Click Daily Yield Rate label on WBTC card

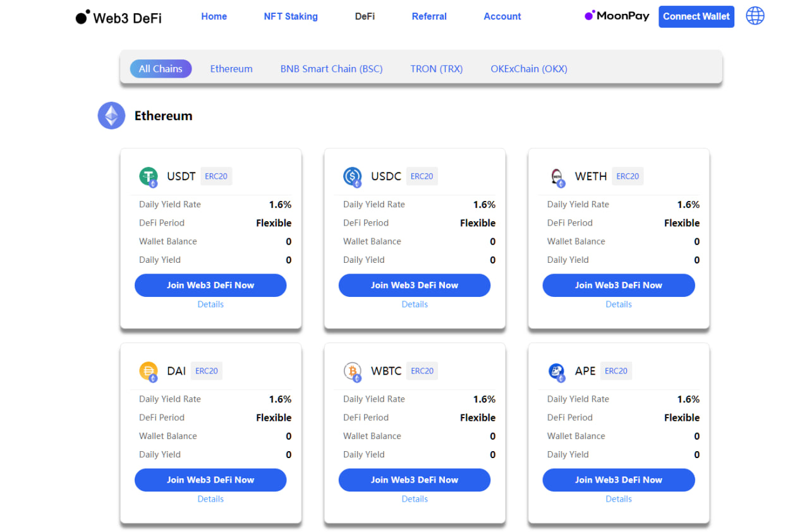(374, 399)
